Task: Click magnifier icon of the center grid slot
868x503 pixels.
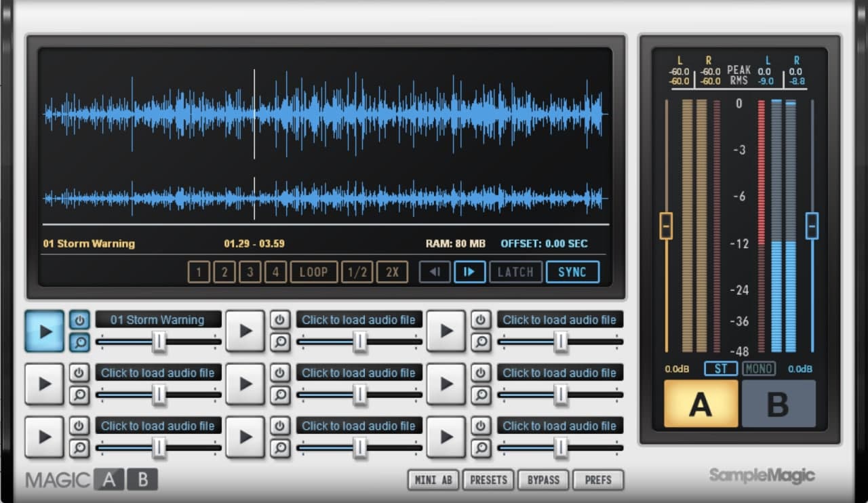Action: (280, 395)
